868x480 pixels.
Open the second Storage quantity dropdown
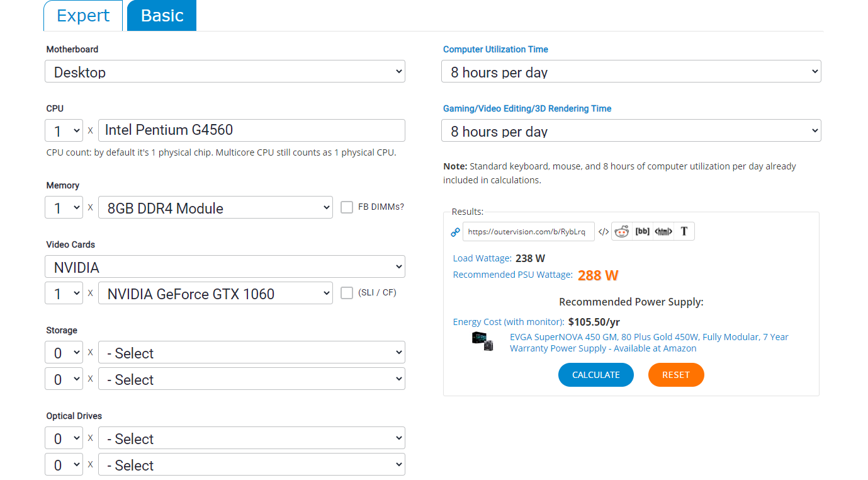(64, 379)
